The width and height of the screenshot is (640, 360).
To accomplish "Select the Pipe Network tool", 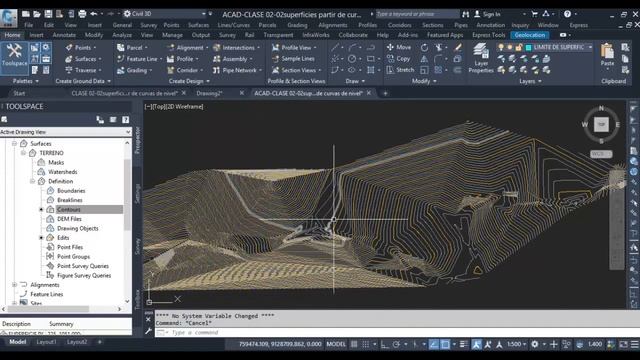I will 237,70.
